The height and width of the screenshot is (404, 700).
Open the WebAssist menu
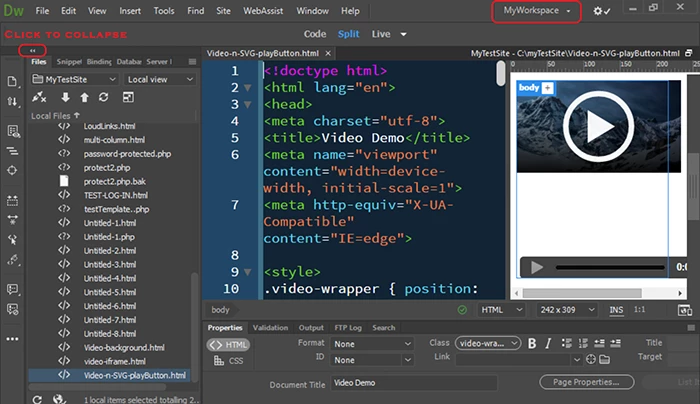pos(263,11)
